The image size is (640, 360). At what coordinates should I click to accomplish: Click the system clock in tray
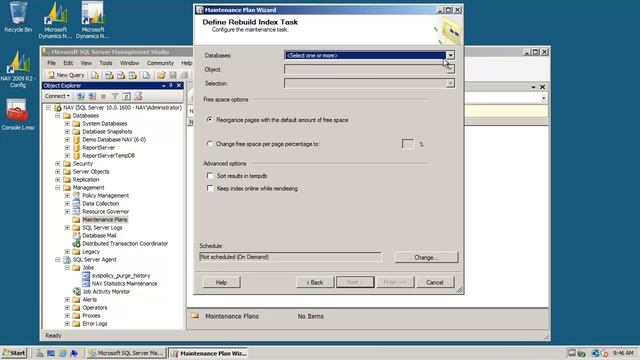623,353
